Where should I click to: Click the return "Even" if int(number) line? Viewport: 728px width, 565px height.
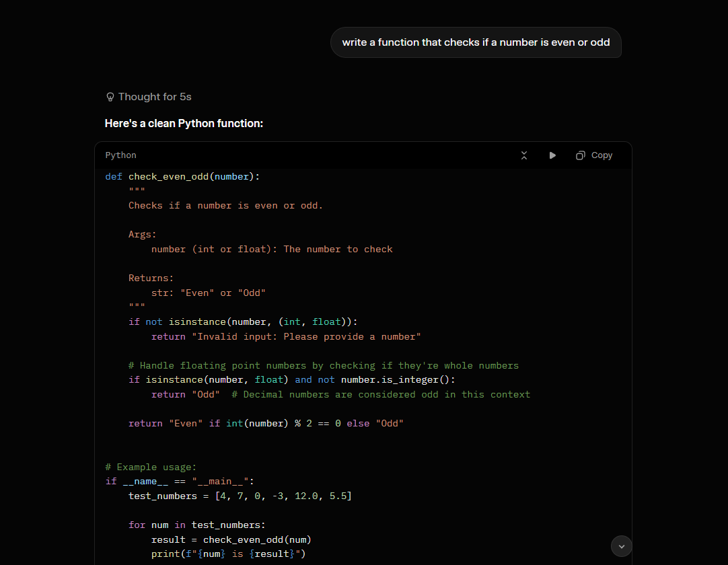(x=266, y=423)
